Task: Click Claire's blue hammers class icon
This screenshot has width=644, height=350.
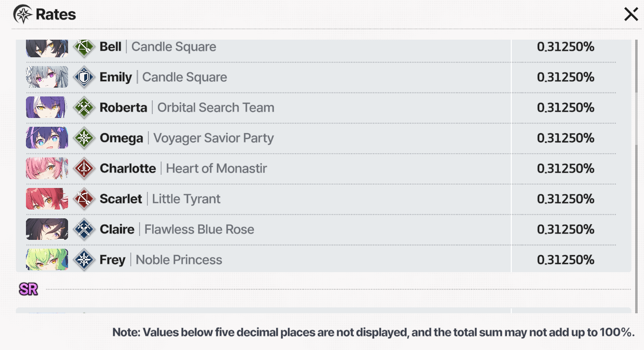Action: pos(84,229)
